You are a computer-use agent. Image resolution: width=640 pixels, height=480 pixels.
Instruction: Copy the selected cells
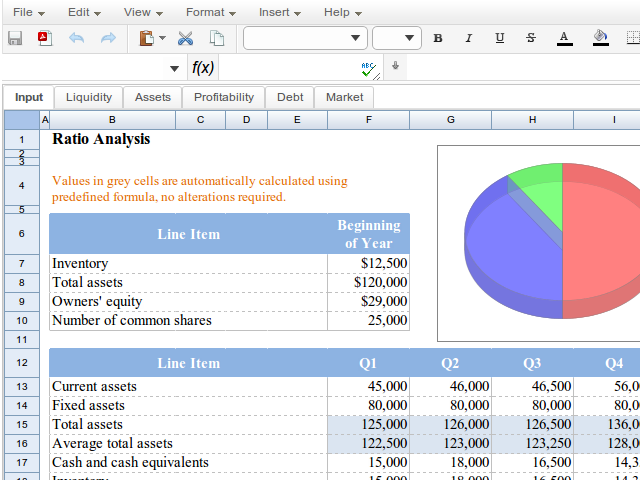(x=216, y=39)
